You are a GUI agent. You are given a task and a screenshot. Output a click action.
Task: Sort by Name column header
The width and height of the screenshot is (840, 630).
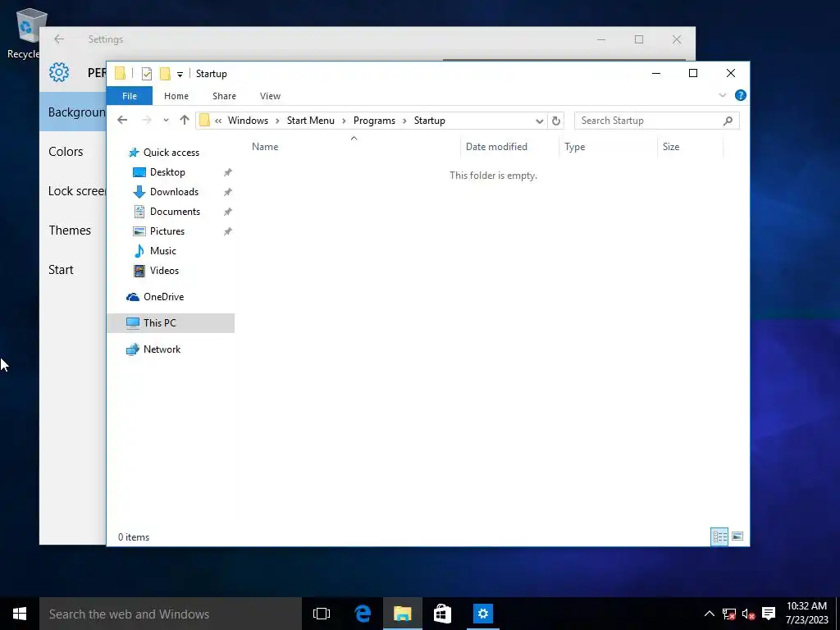(265, 147)
